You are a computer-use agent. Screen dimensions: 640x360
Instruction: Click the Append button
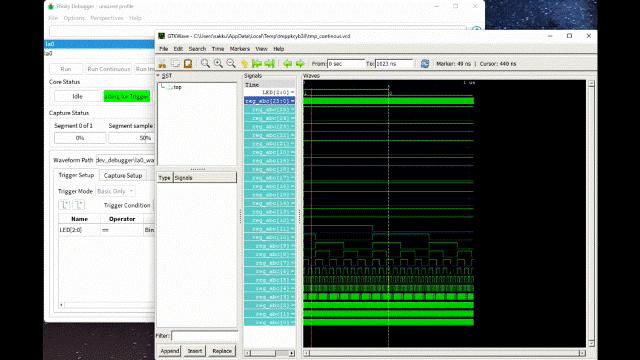170,351
